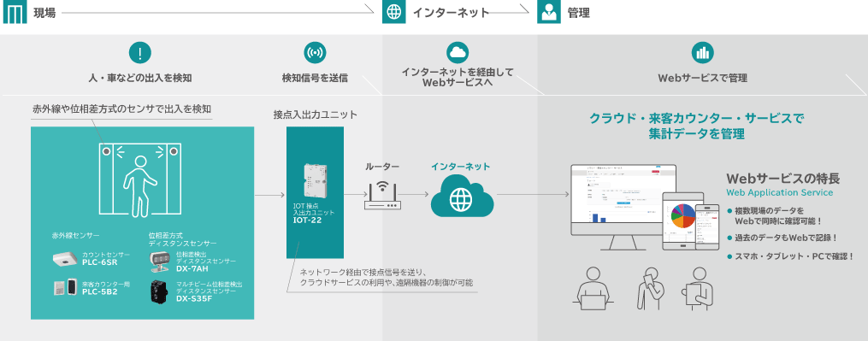Click the bar chart icon above Webサービスで管理

click(702, 53)
